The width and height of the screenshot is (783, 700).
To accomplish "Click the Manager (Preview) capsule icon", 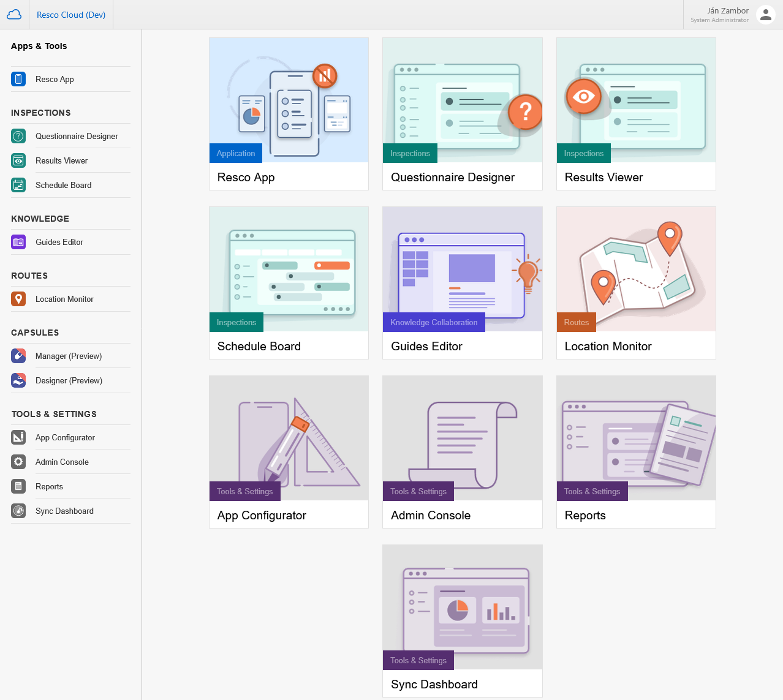I will [x=18, y=356].
